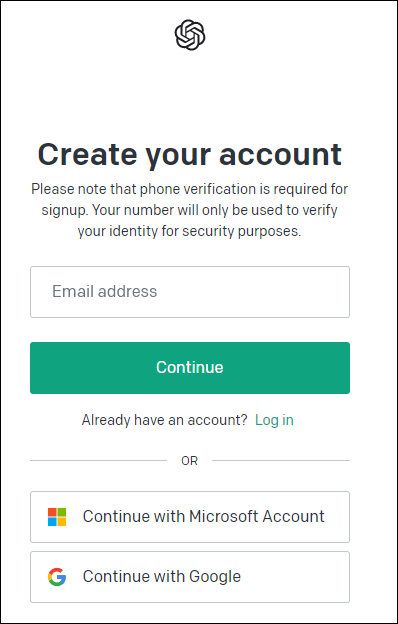Viewport: 398px width, 624px height.
Task: Click the red square in Microsoft logo
Action: coord(52,512)
